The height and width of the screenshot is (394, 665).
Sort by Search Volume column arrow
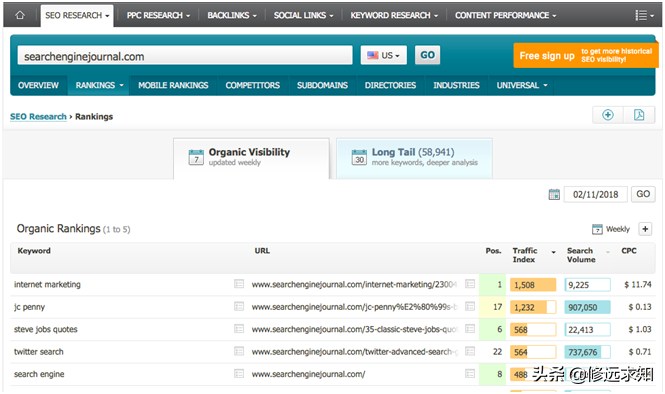click(608, 252)
